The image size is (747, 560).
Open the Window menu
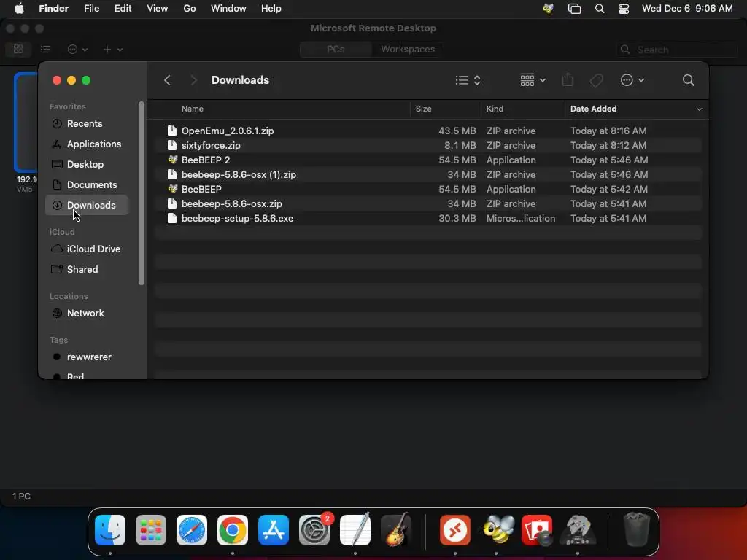pyautogui.click(x=228, y=9)
